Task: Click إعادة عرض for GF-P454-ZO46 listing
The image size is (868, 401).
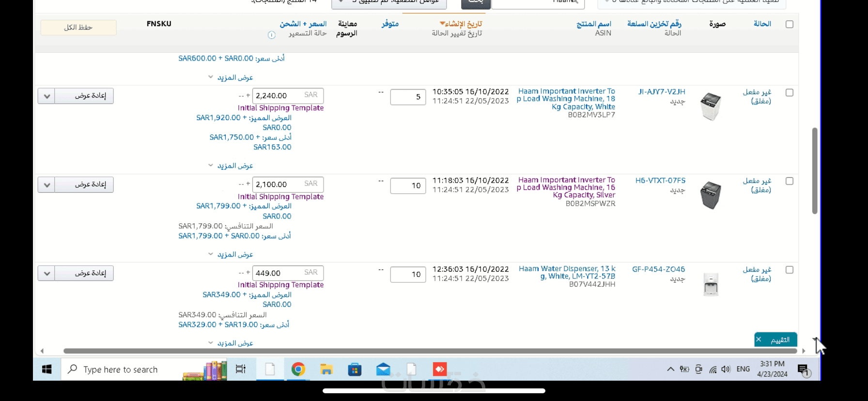Action: coord(84,273)
